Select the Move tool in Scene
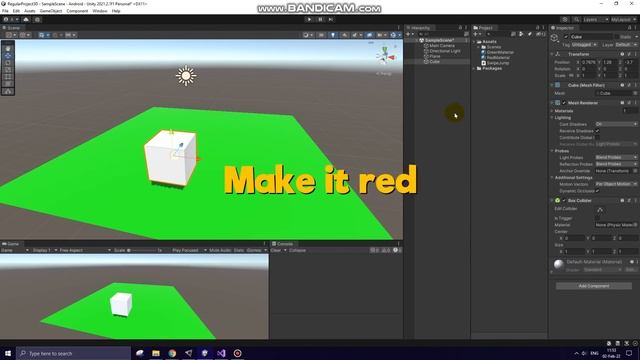Viewport: 640px width, 360px height. (8, 56)
